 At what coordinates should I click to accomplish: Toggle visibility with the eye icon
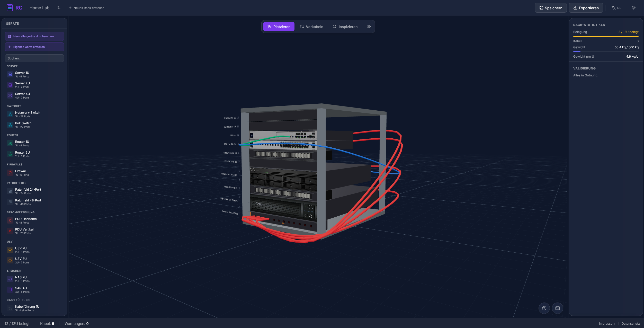point(369,26)
